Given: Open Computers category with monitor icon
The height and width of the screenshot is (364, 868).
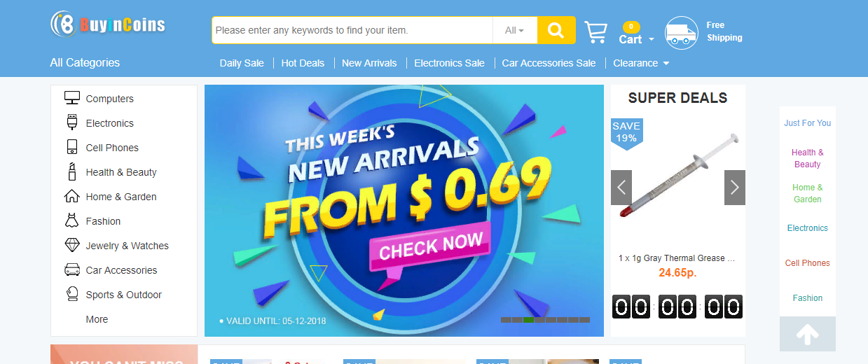Looking at the screenshot, I should point(72,98).
